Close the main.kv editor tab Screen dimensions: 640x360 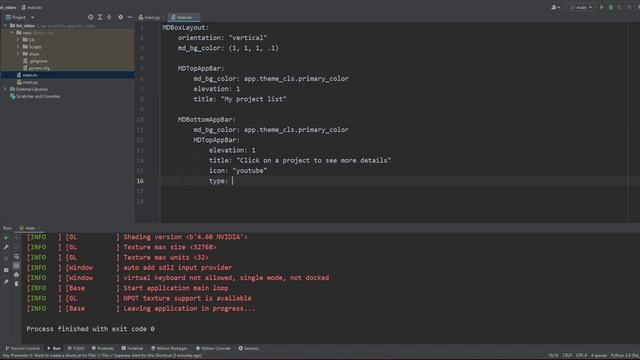pos(196,17)
